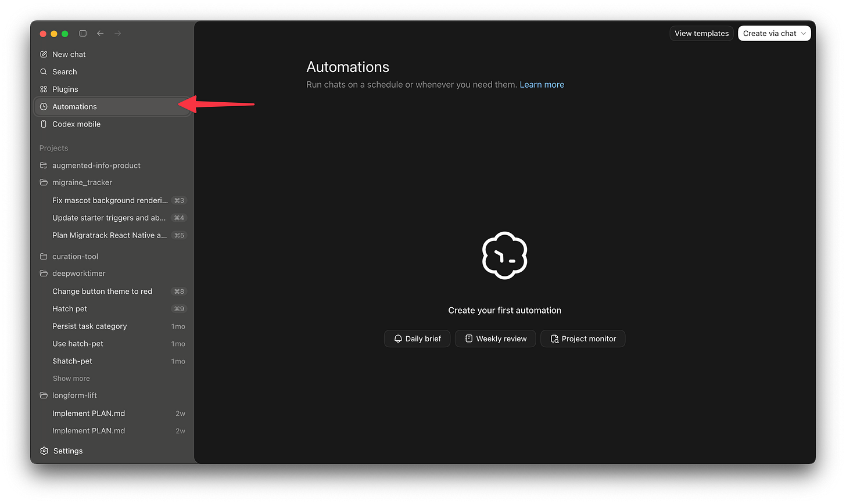
Task: Open New chat from the sidebar
Action: click(113, 55)
